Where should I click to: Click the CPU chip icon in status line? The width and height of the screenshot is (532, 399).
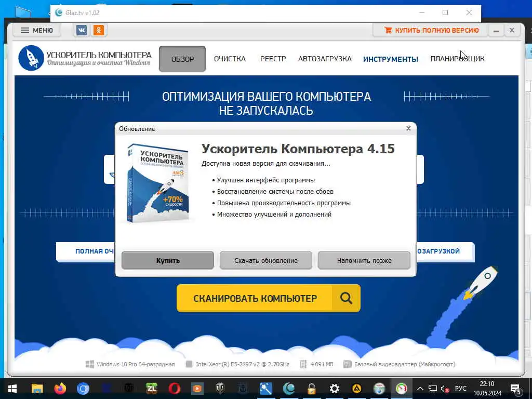(x=189, y=364)
